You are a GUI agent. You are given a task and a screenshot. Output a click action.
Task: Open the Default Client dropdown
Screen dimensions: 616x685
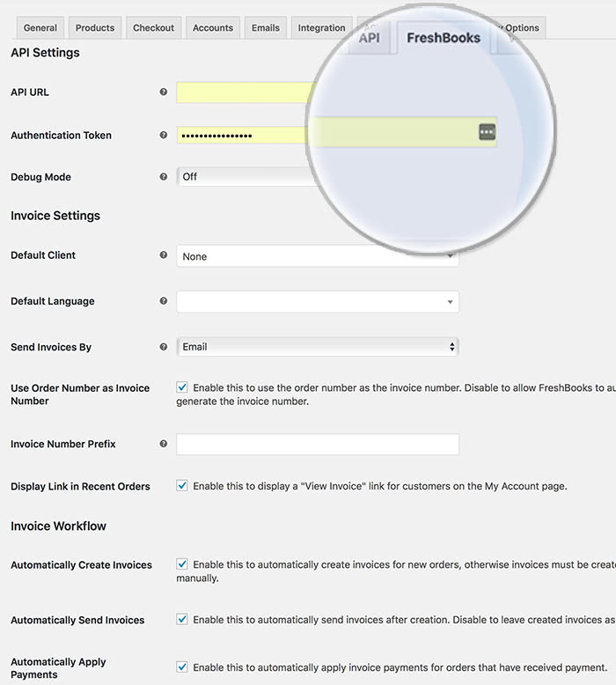click(x=318, y=256)
